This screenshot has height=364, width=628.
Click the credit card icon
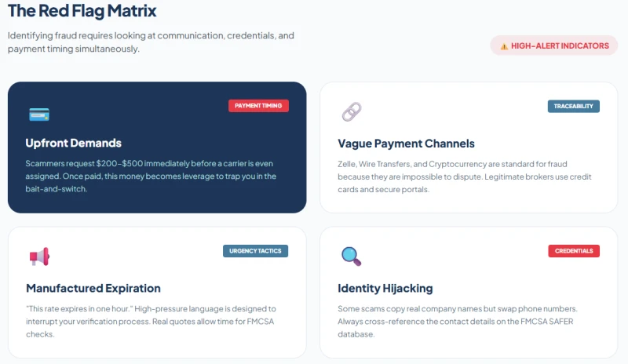[39, 115]
